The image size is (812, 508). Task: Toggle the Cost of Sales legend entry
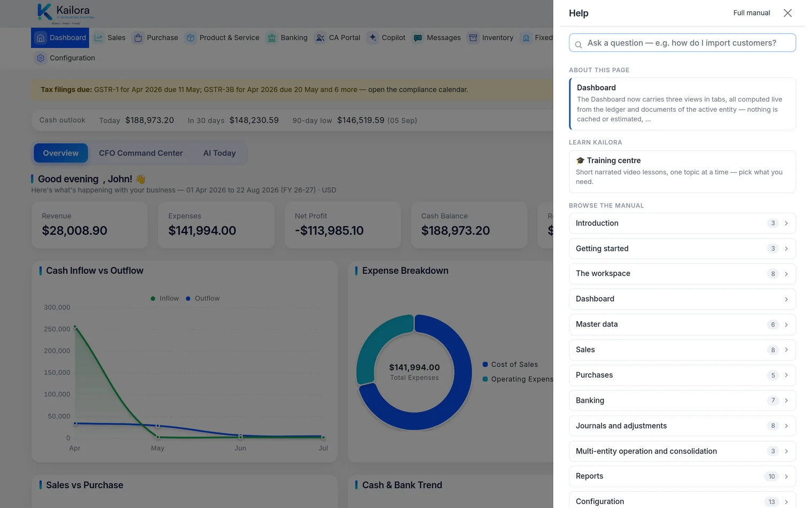510,365
